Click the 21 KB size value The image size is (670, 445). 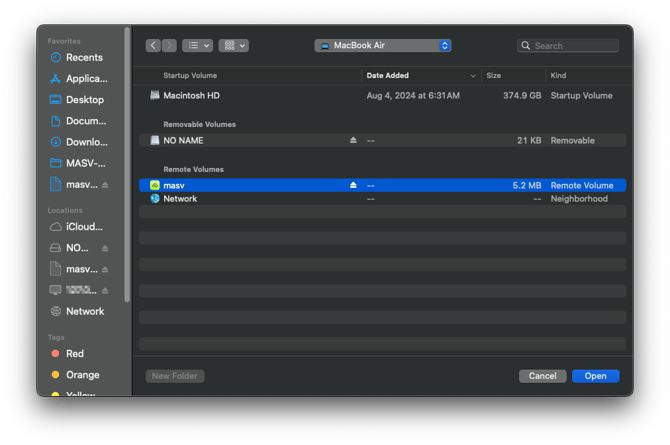[529, 140]
